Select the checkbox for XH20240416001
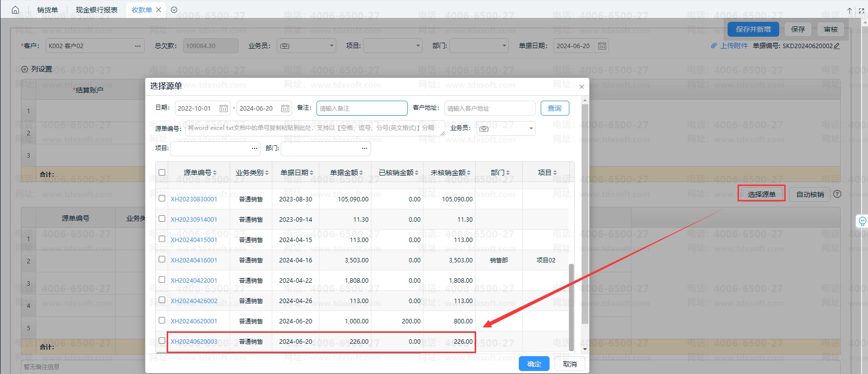This screenshot has height=374, width=868. click(162, 259)
